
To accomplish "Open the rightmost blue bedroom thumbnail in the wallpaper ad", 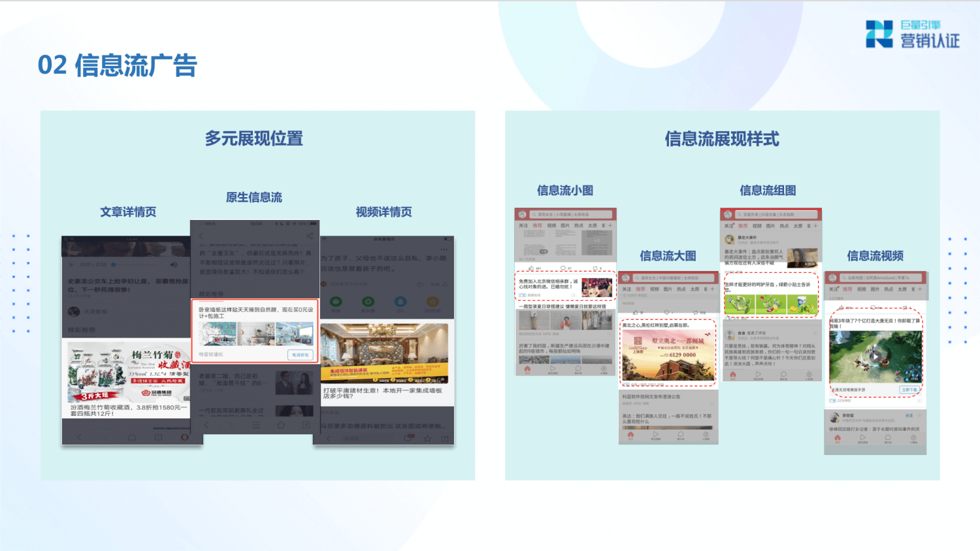I will [x=295, y=334].
